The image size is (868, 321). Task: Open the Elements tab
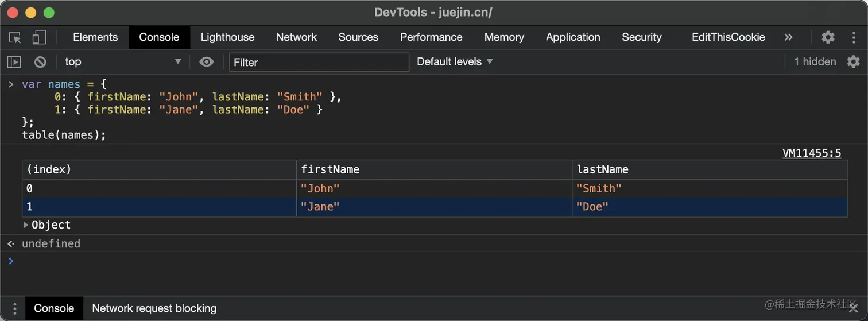[x=95, y=37]
